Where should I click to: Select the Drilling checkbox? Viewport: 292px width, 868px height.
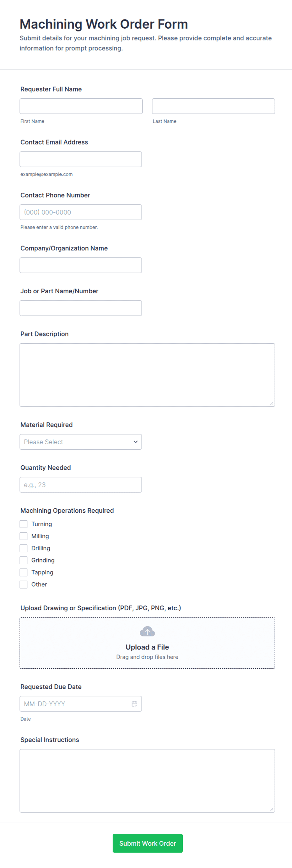(x=24, y=548)
